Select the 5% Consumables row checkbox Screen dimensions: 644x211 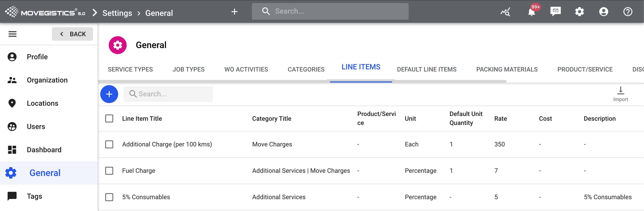click(x=109, y=197)
